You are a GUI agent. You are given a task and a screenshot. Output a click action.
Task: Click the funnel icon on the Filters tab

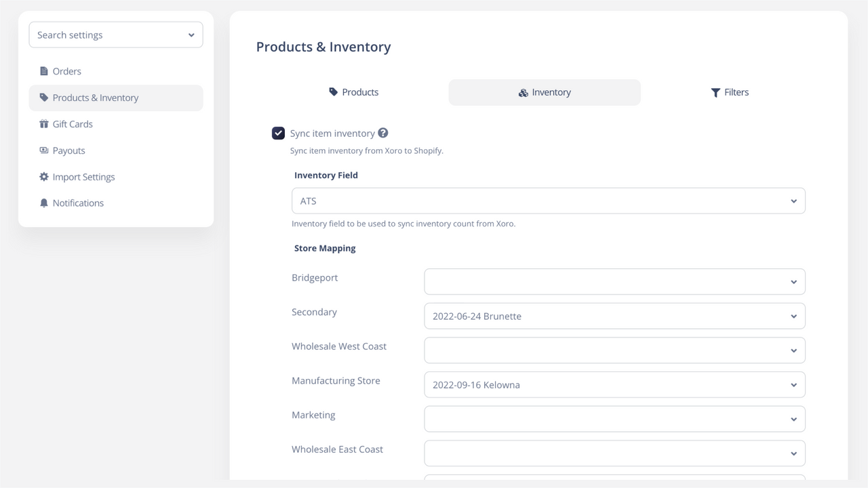coord(715,93)
